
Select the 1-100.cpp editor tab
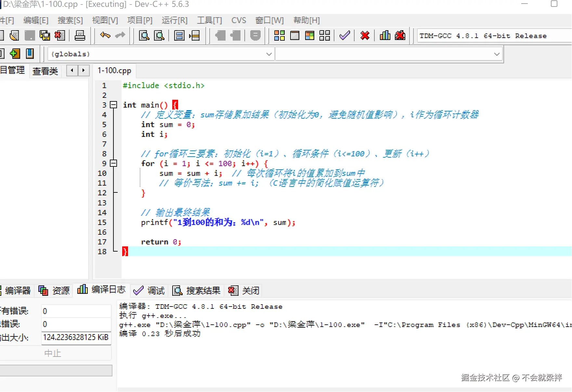[x=114, y=71]
